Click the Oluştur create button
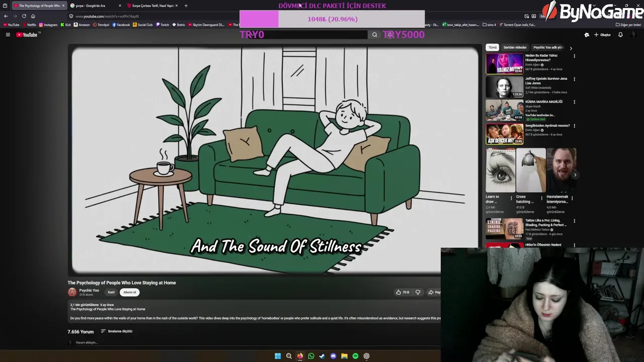 tap(602, 35)
